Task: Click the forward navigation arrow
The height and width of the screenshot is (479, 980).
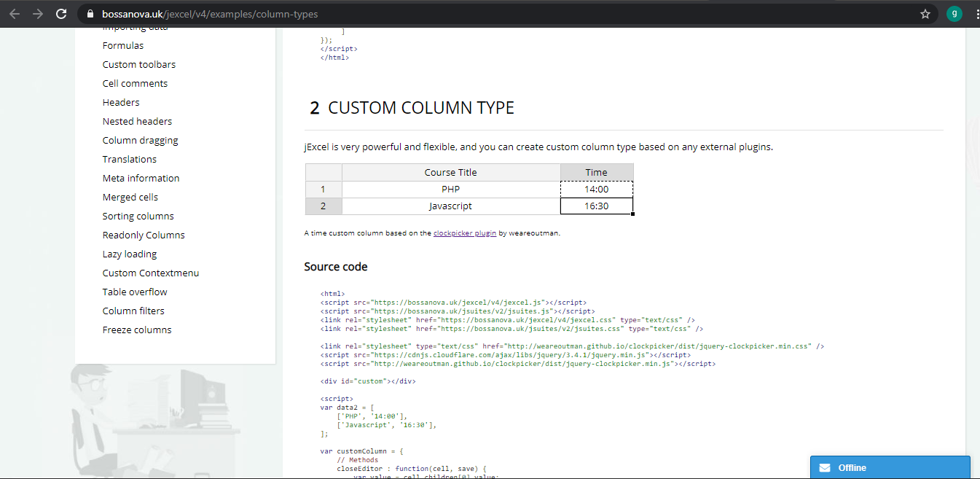Action: [x=37, y=13]
